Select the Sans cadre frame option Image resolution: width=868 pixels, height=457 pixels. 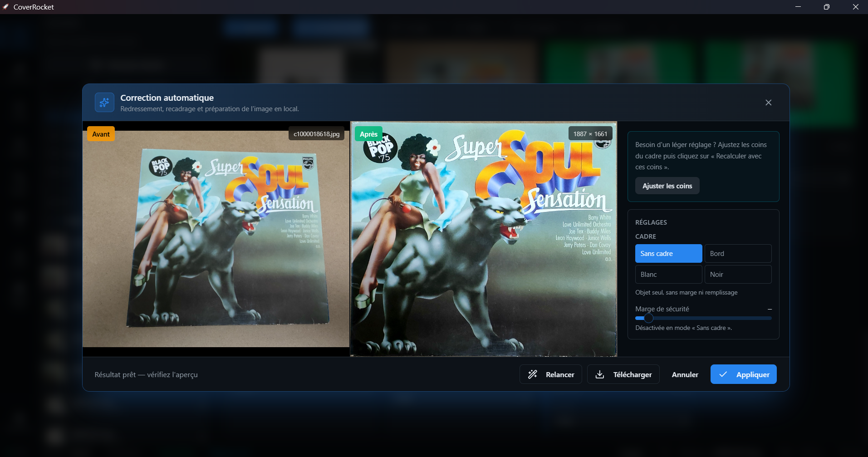pos(668,254)
